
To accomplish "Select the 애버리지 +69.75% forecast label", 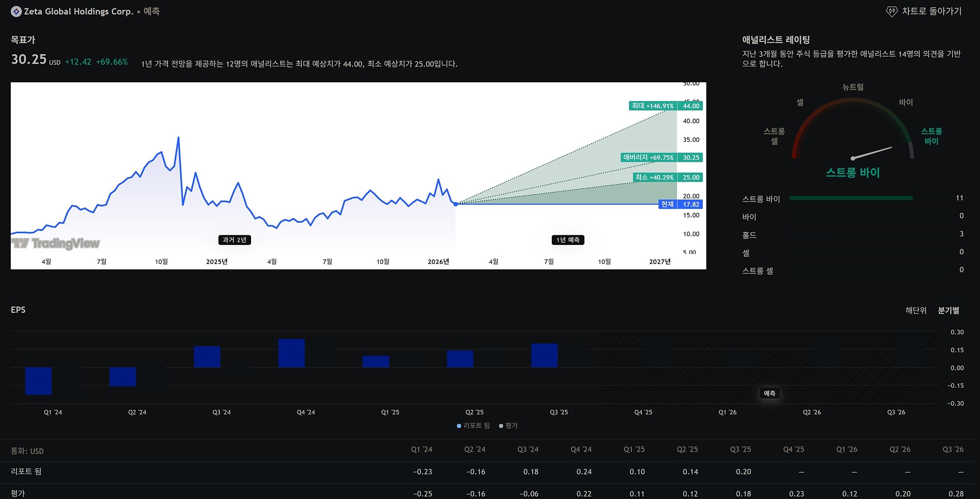I will pyautogui.click(x=648, y=158).
